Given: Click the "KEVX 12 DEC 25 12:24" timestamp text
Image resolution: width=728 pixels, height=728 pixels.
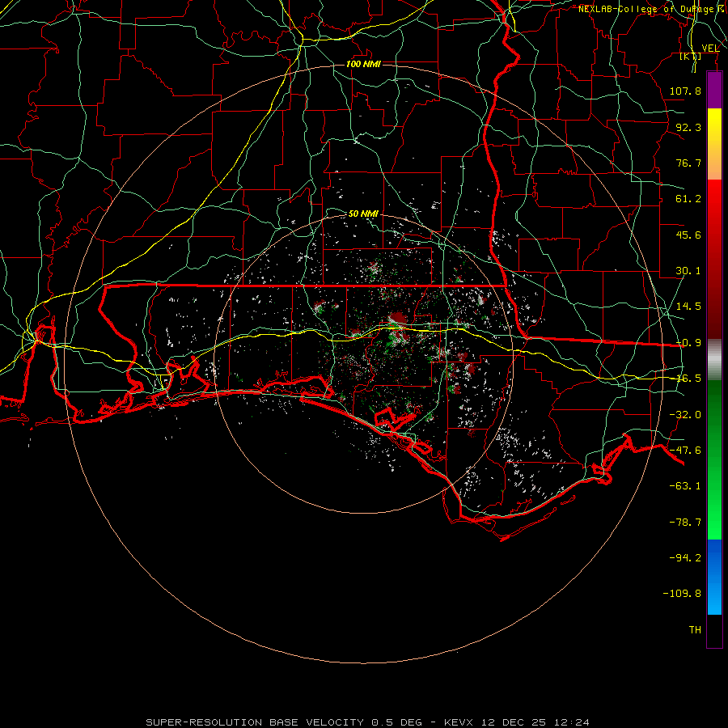Looking at the screenshot, I should click(516, 722).
